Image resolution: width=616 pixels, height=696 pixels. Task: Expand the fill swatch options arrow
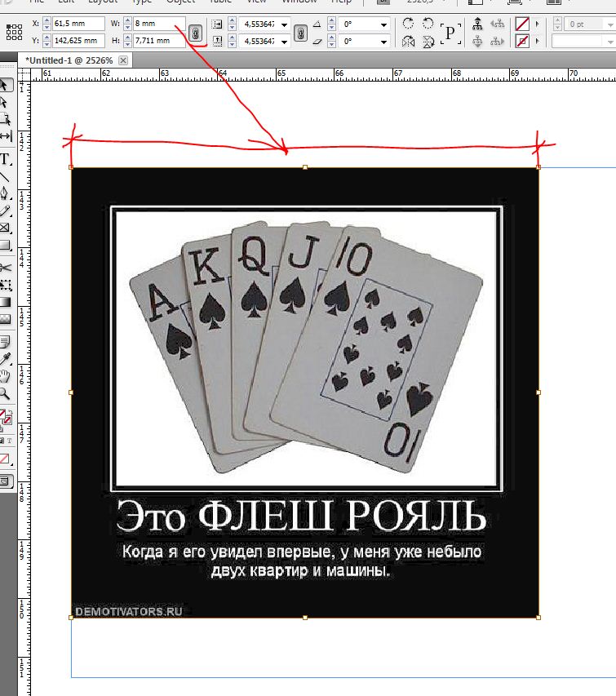[537, 24]
